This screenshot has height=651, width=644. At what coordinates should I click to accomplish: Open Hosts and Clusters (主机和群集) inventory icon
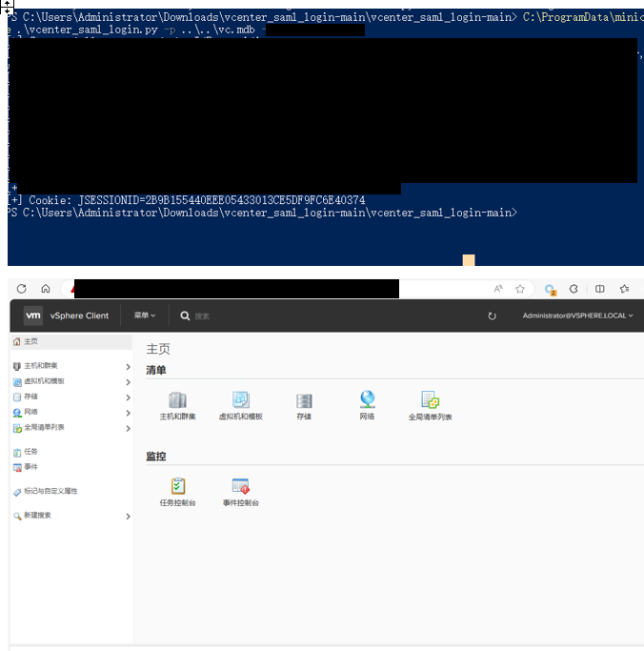pos(177,400)
